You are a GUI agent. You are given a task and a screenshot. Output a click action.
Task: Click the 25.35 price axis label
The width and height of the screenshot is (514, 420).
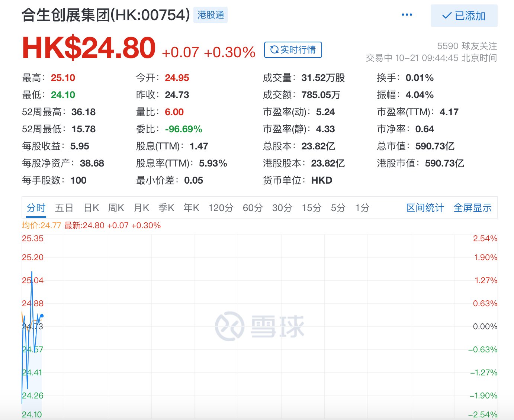(33, 238)
